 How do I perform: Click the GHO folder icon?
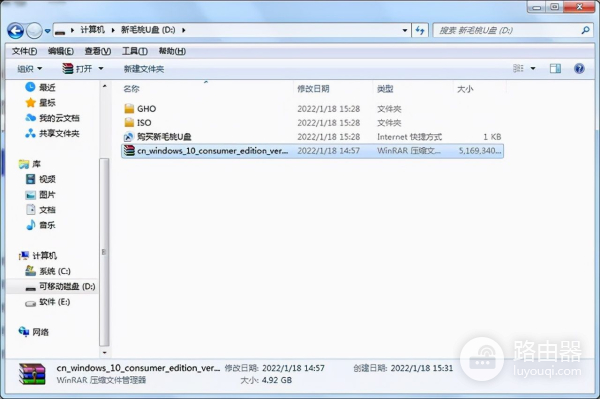129,109
